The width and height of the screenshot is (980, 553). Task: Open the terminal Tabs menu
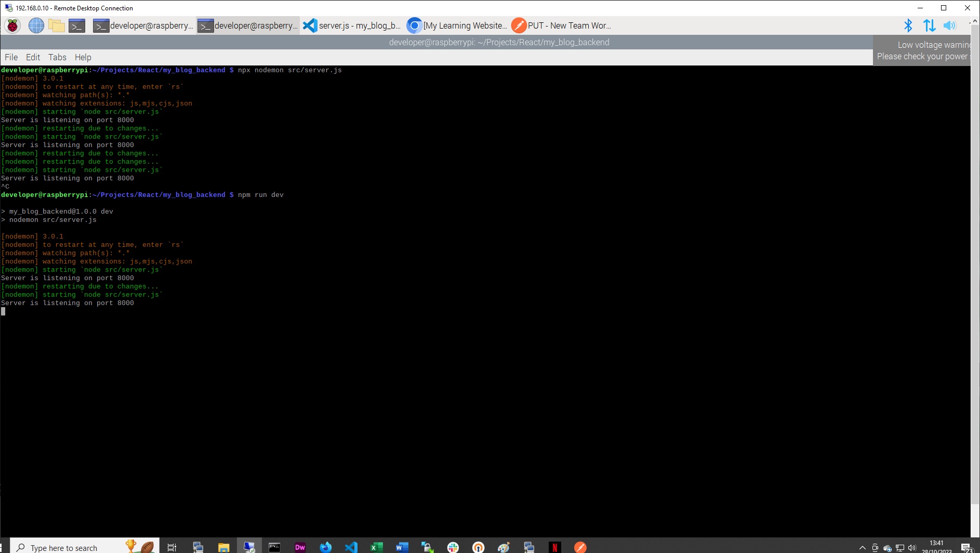click(57, 57)
